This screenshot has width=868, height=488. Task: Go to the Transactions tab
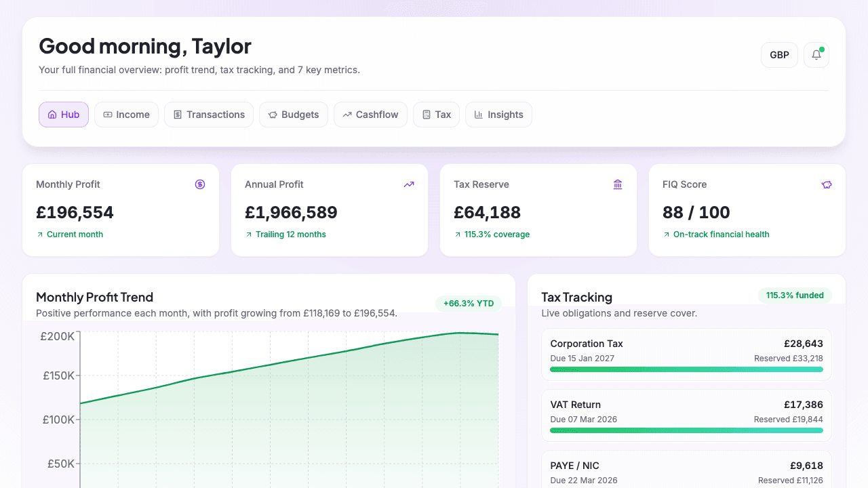209,115
